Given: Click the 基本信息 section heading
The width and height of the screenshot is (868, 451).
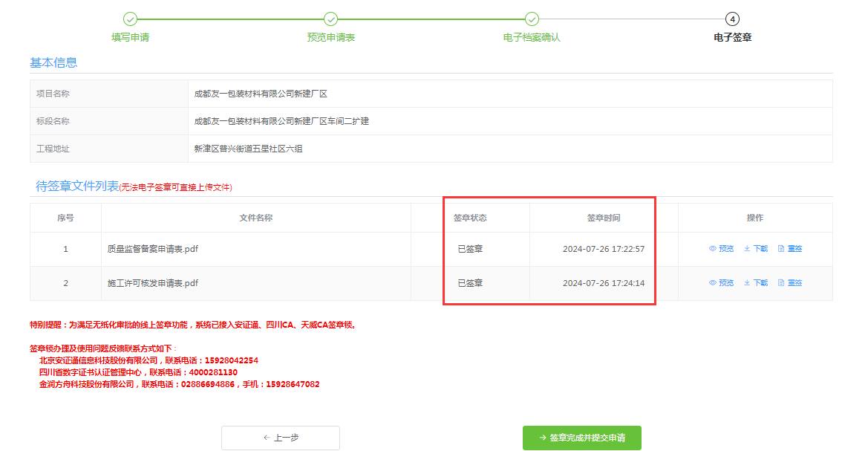Looking at the screenshot, I should pos(52,62).
